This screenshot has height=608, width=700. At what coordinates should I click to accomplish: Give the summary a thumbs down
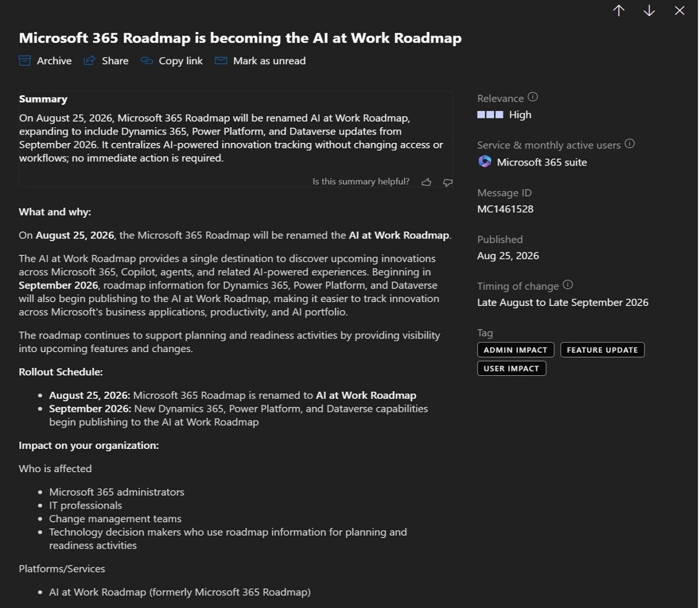coord(448,182)
